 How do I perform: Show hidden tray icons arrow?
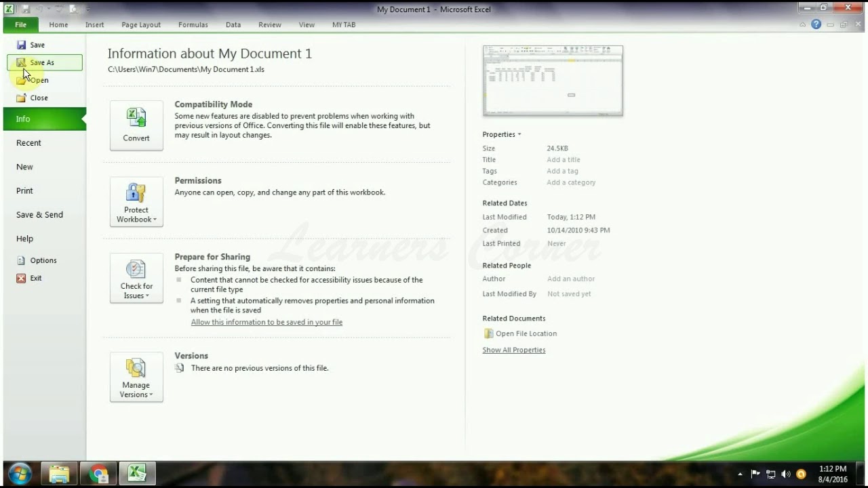click(x=740, y=474)
